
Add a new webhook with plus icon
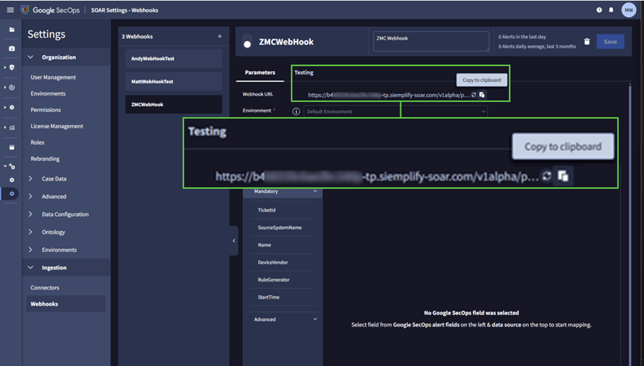pyautogui.click(x=219, y=37)
